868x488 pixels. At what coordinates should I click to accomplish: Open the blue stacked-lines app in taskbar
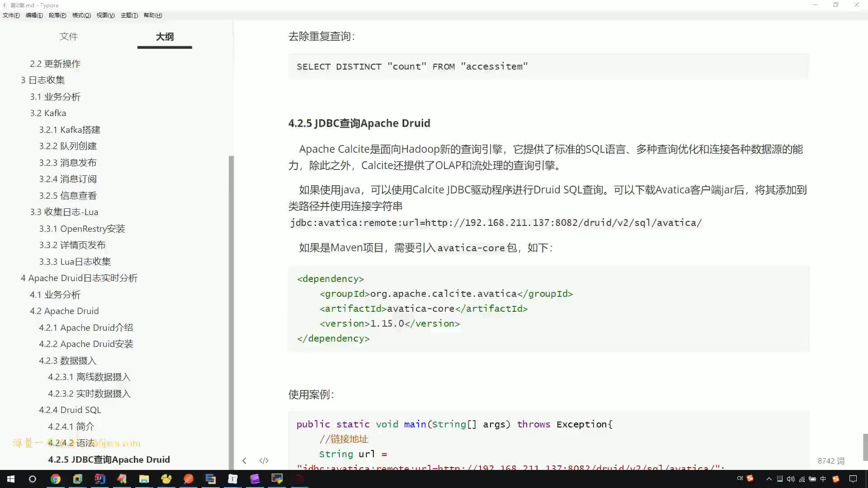pos(211,479)
